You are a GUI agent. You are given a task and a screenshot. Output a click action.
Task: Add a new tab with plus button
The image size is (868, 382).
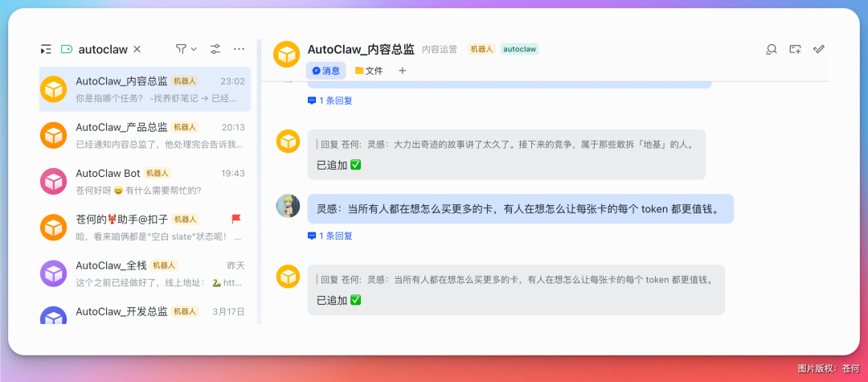pyautogui.click(x=403, y=70)
